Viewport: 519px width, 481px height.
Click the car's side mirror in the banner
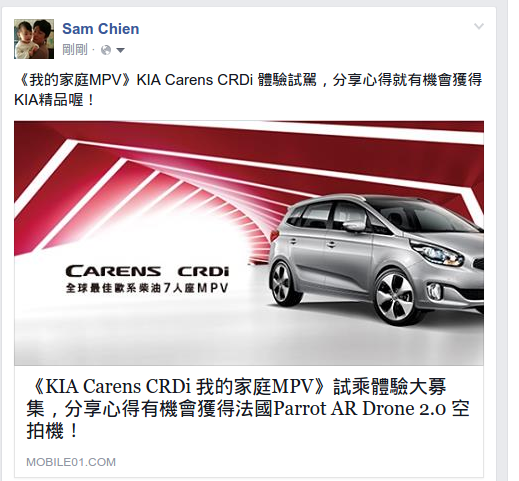[x=354, y=226]
